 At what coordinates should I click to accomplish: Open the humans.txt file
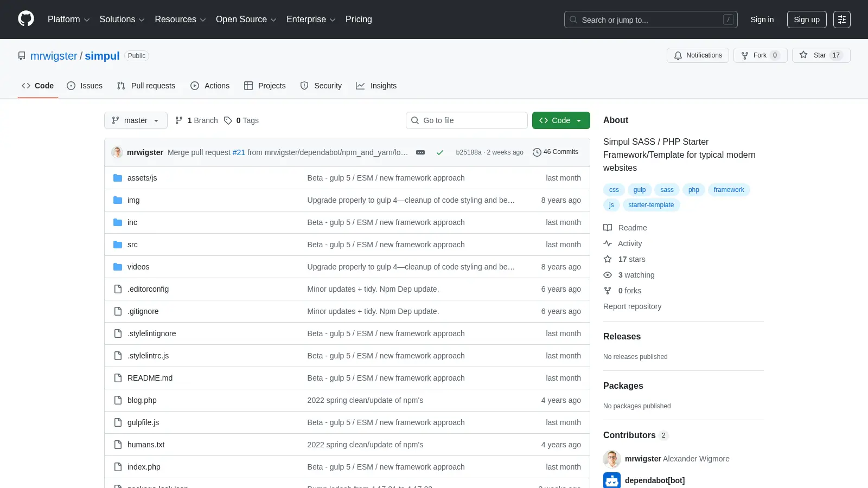146,445
